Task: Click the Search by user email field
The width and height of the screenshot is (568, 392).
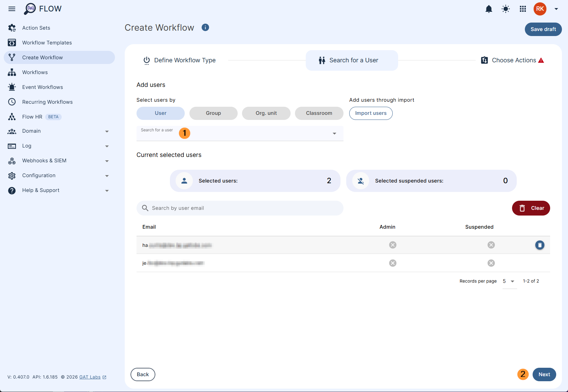Action: click(x=240, y=208)
